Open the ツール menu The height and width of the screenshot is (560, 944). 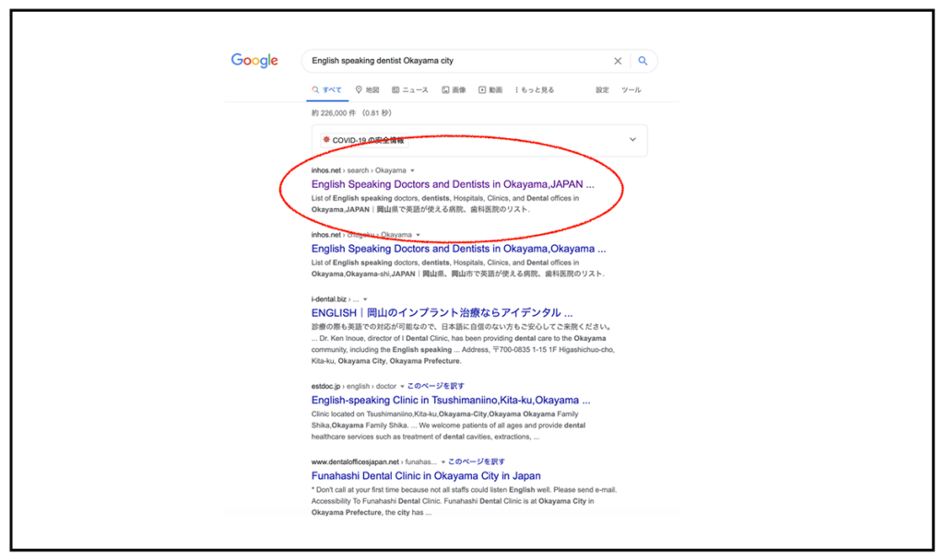coord(631,89)
